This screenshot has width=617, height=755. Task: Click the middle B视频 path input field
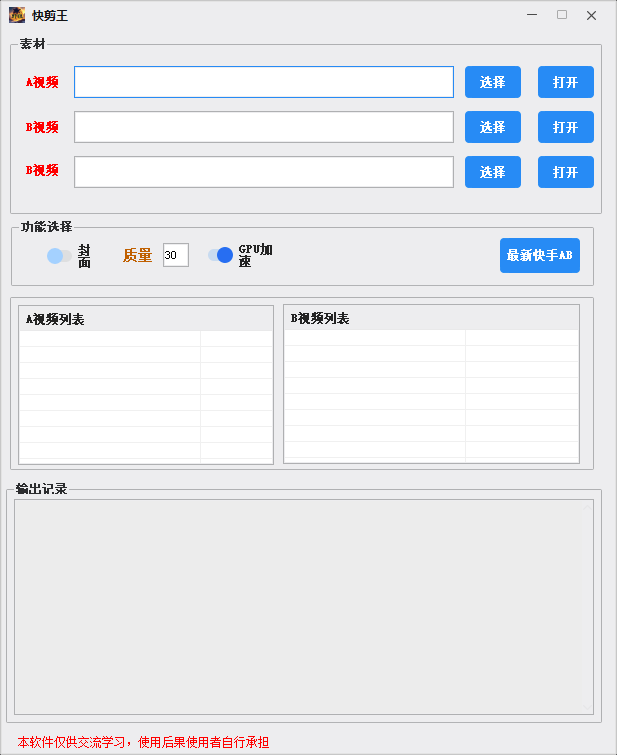[x=263, y=127]
